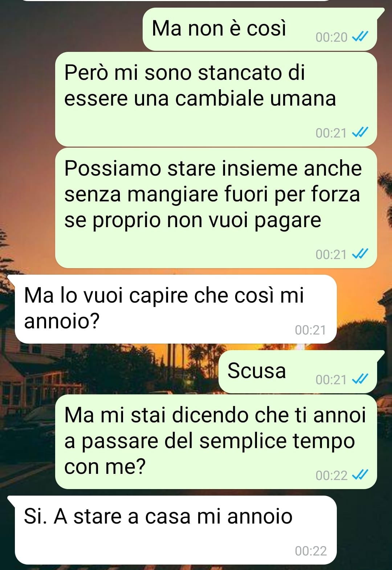392x570 pixels.
Task: Tap the 00:21 timestamp under 'non vuoi pagare'
Action: tap(331, 254)
